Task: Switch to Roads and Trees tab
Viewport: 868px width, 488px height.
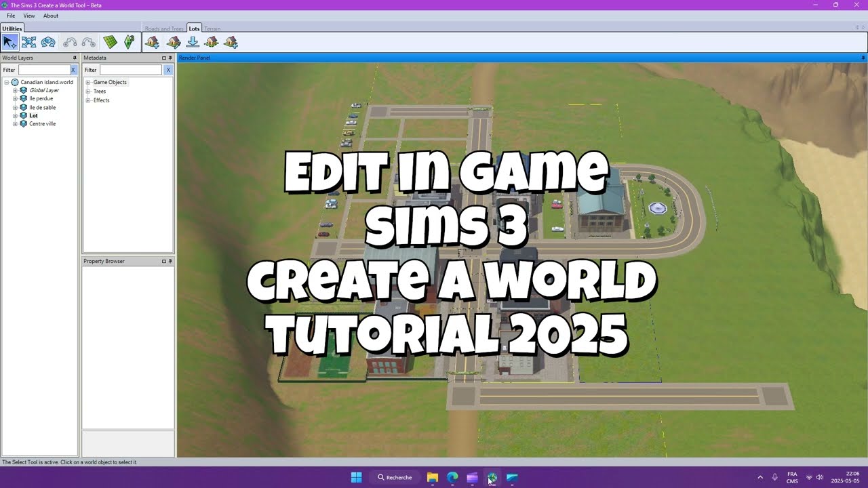Action: 164,28
